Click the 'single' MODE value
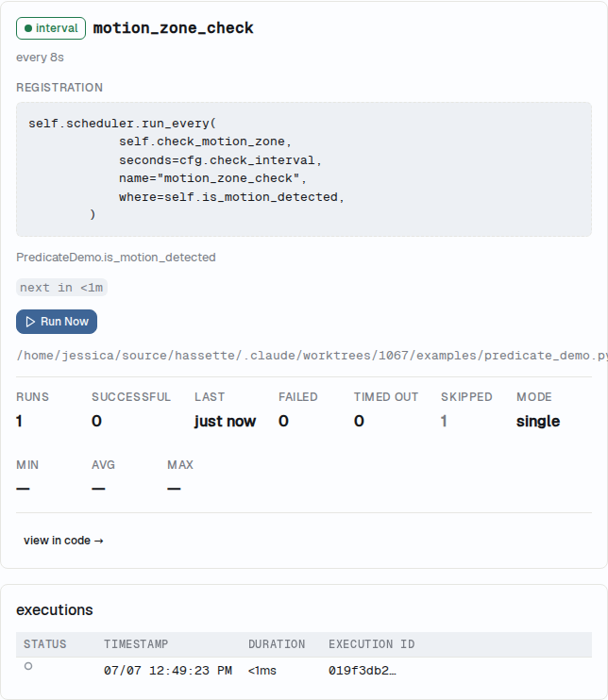Viewport: 608px width, 700px height. click(538, 421)
